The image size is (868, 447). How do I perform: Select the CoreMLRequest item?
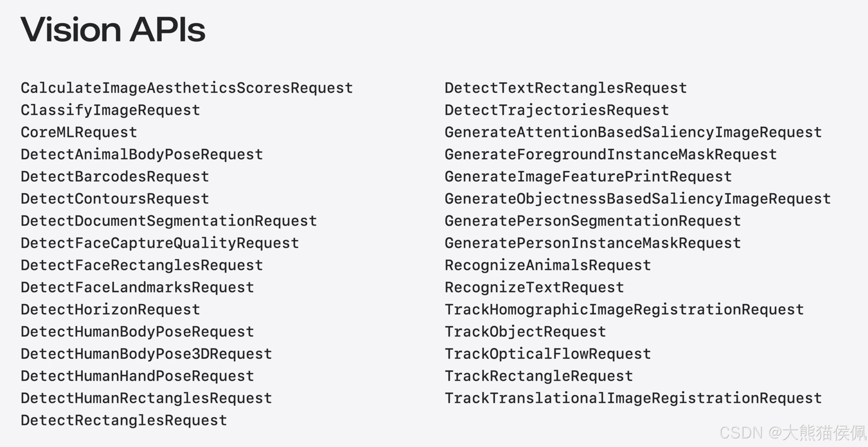click(79, 133)
